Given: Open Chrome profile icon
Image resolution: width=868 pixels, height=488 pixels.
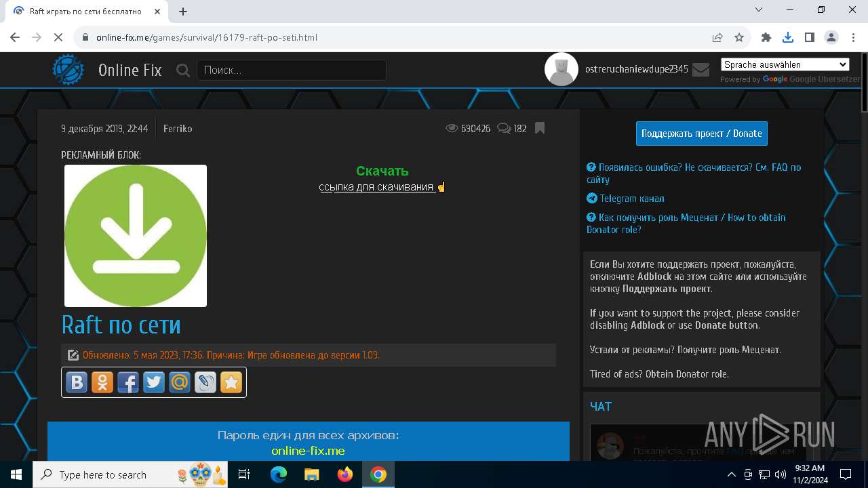Looking at the screenshot, I should [x=831, y=37].
